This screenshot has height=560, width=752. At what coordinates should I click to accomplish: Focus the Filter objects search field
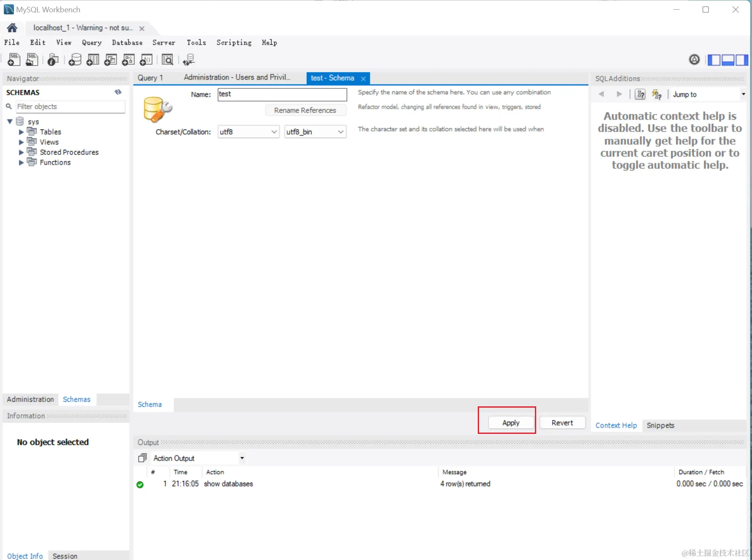pyautogui.click(x=71, y=107)
